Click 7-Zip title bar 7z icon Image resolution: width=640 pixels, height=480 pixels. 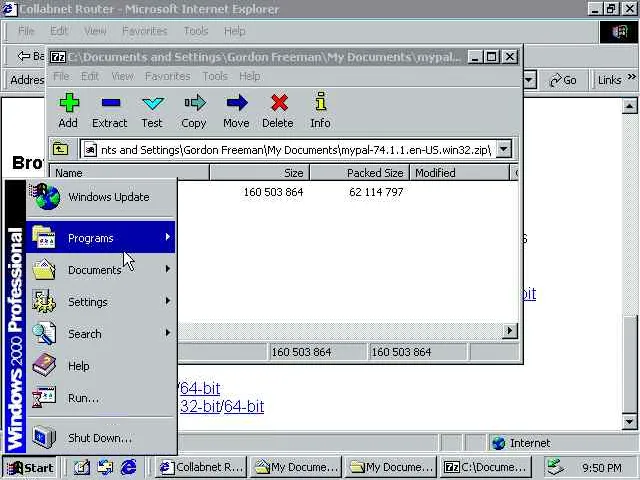(58, 57)
